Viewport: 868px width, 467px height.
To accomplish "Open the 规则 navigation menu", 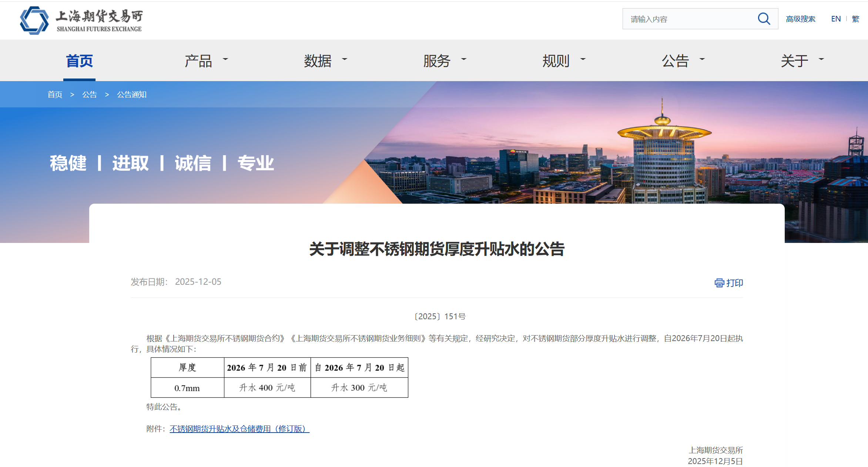I will (556, 61).
